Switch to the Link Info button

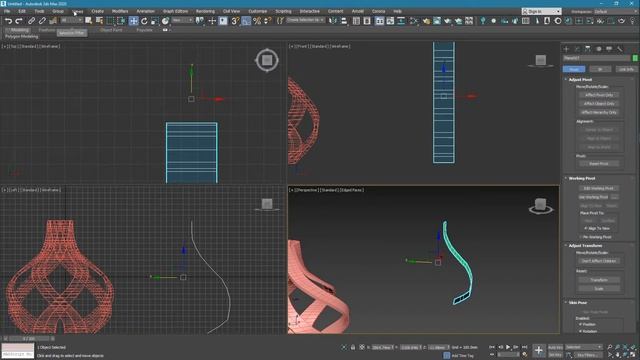pos(626,69)
